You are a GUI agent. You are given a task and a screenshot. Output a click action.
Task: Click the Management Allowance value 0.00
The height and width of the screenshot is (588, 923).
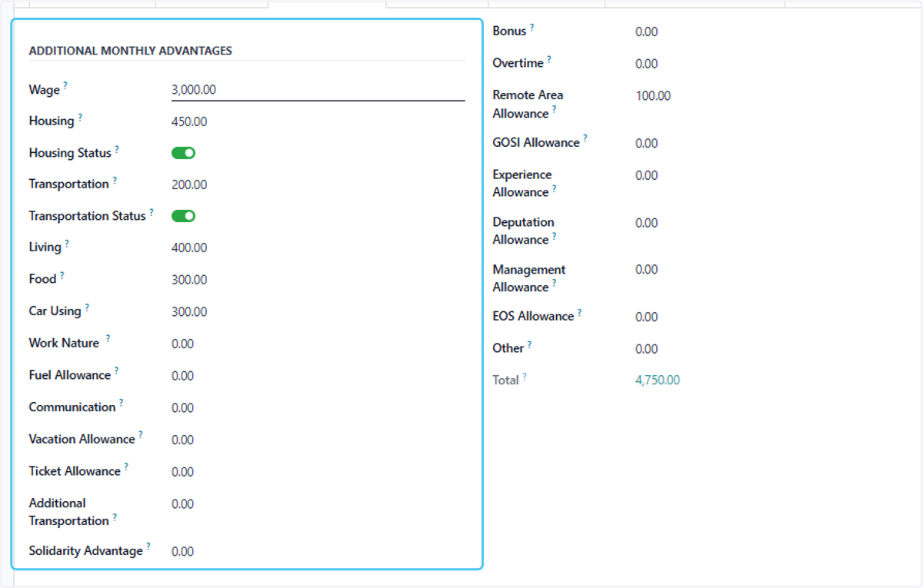point(647,270)
